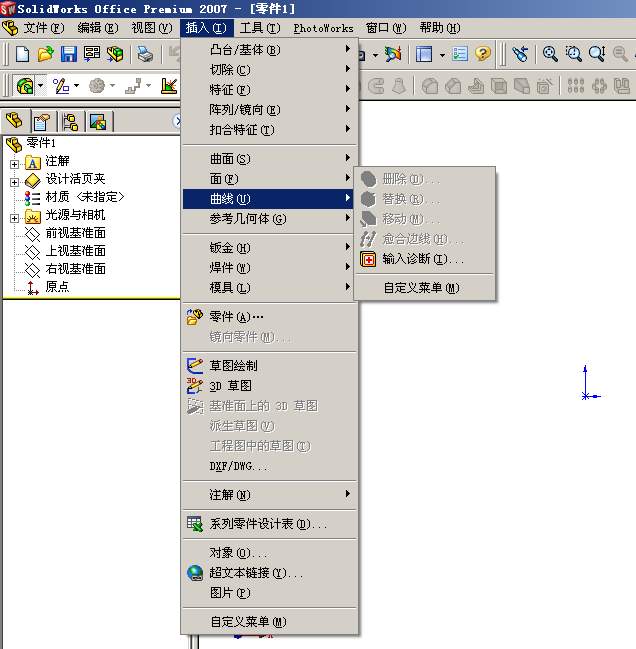The image size is (636, 649).
Task: Click the options list icon on toolbar
Action: (460, 54)
